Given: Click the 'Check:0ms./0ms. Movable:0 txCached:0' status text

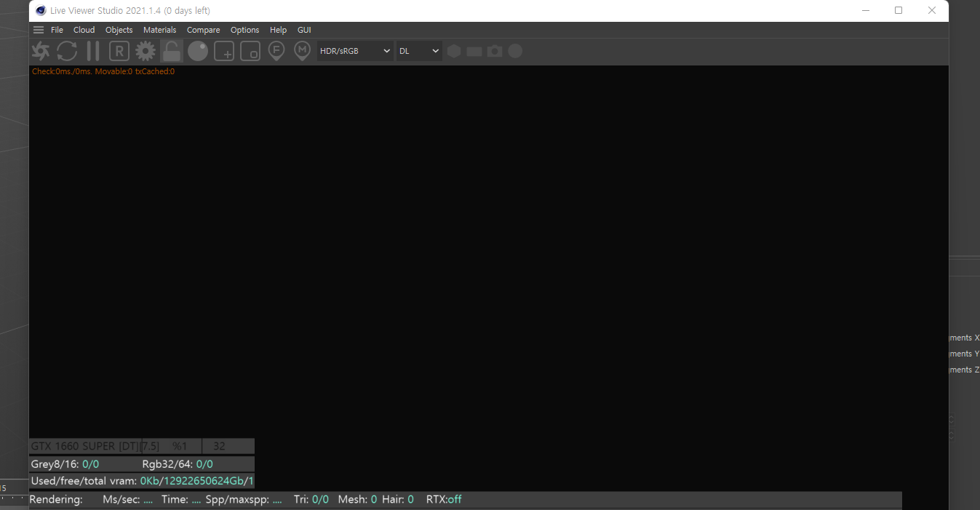Looking at the screenshot, I should pyautogui.click(x=103, y=71).
